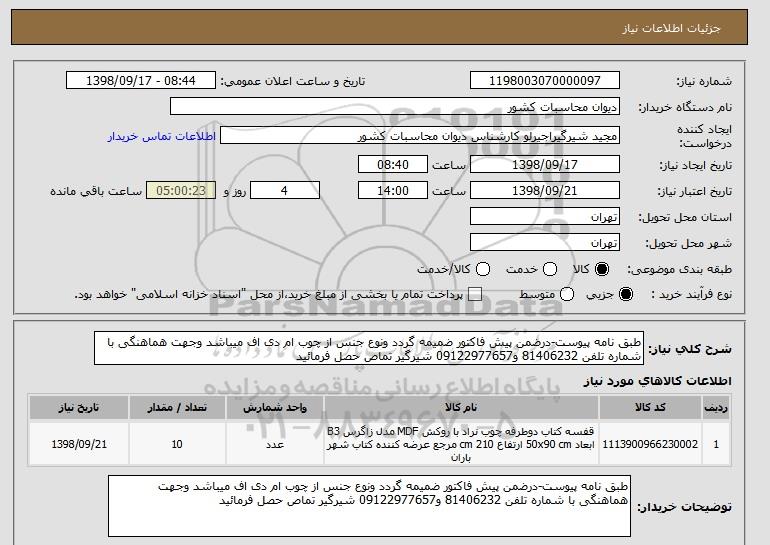Tick the اسناد خزانه اسلامی payment checkbox
Viewport: 770px width, 545px height.
click(x=474, y=294)
